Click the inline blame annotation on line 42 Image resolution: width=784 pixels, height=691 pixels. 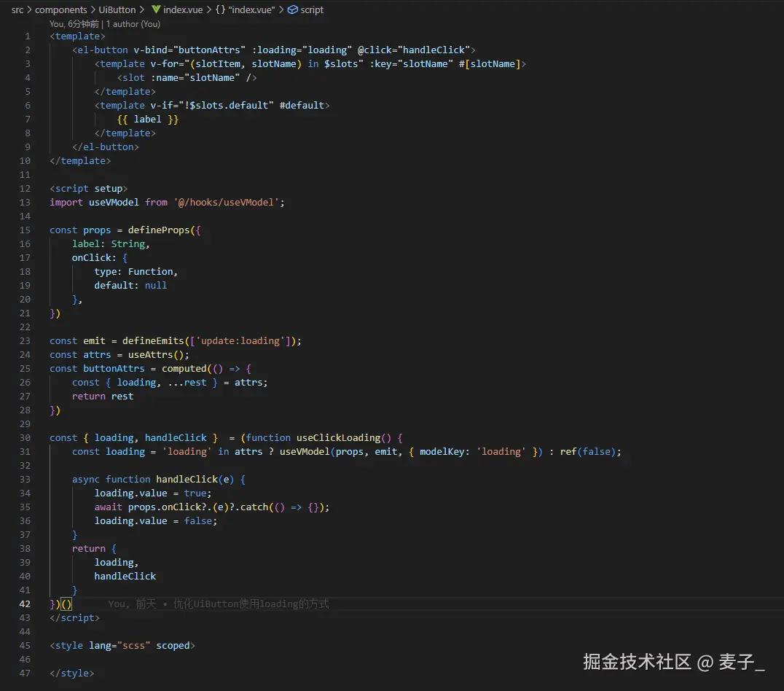click(x=218, y=604)
